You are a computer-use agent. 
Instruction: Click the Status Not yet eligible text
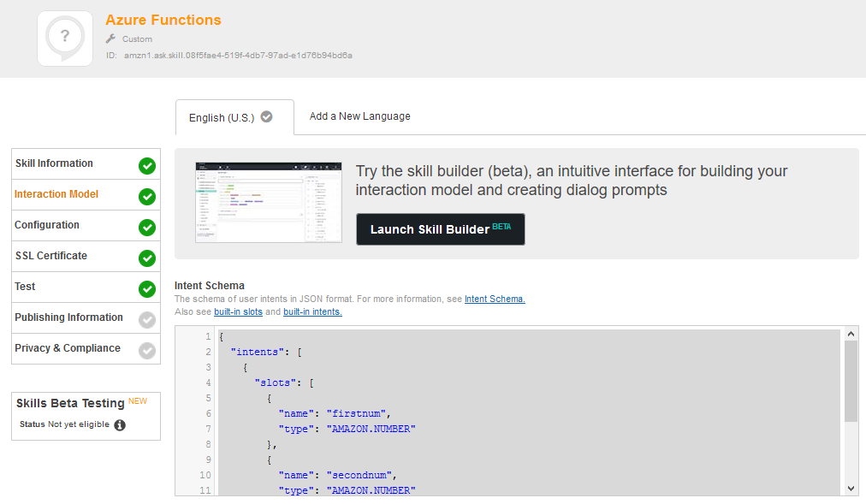coord(65,424)
